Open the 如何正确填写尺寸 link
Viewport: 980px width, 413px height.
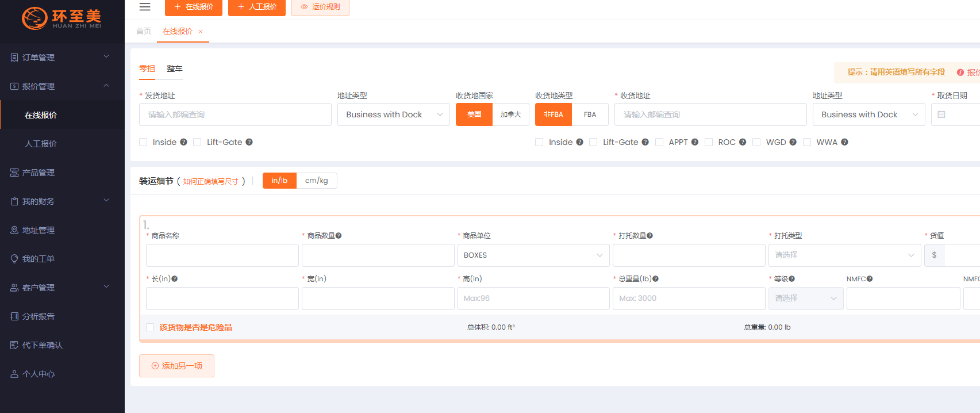[x=210, y=181]
